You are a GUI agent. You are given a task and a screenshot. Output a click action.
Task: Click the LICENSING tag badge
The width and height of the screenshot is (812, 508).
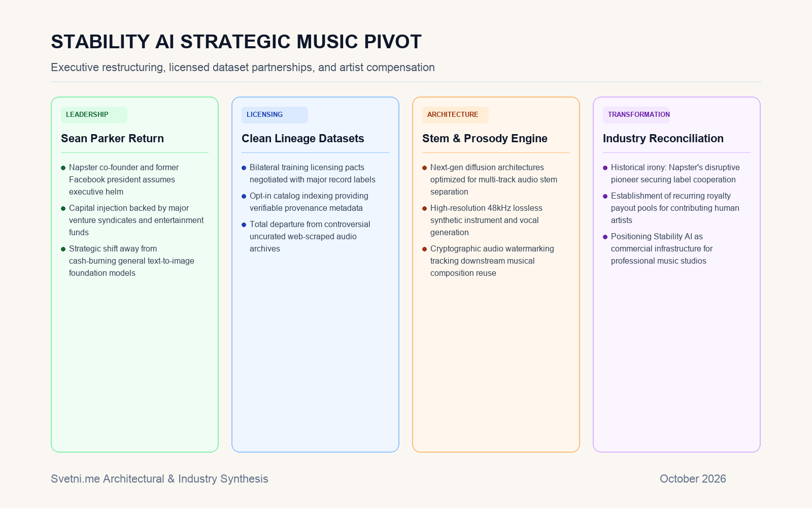[275, 115]
